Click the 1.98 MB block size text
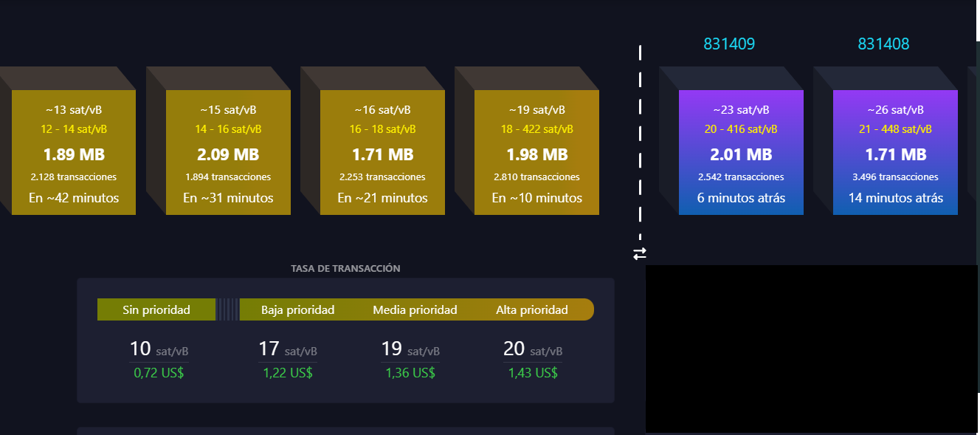 coord(536,155)
